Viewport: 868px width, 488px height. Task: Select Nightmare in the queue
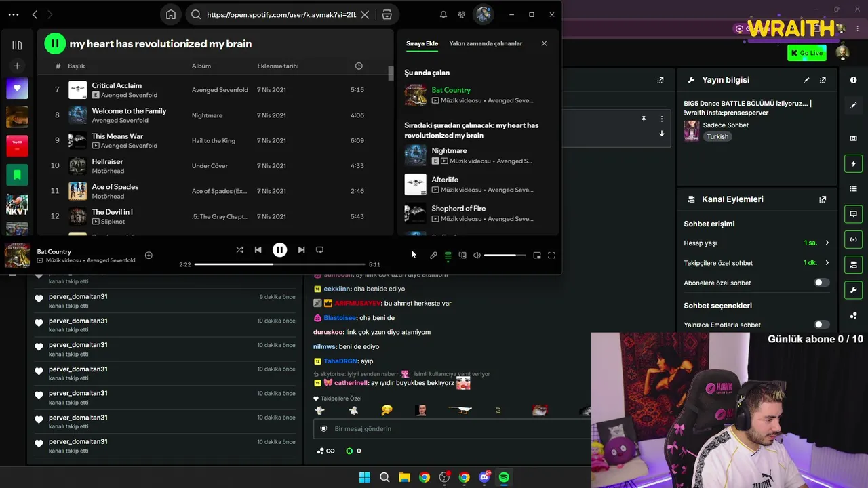tap(477, 155)
